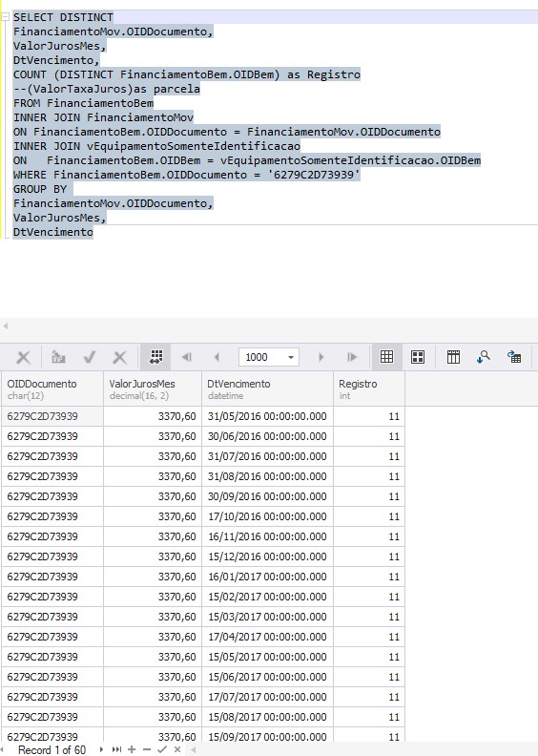Sort by the OIDDocumento column header
The width and height of the screenshot is (538, 756).
pos(52,388)
